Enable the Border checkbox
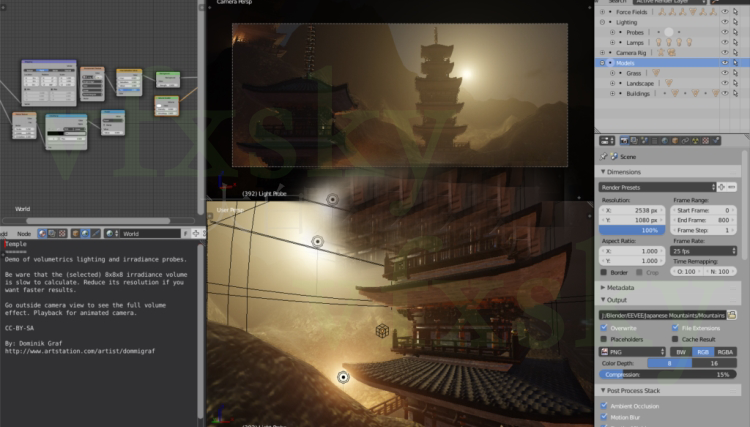The width and height of the screenshot is (750, 427). 604,272
